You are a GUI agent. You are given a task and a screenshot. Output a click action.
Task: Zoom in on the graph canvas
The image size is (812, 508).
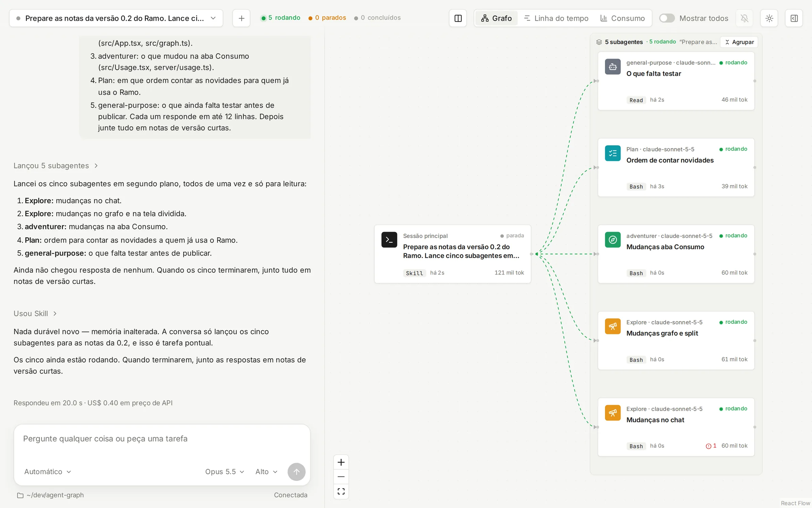[x=341, y=462]
